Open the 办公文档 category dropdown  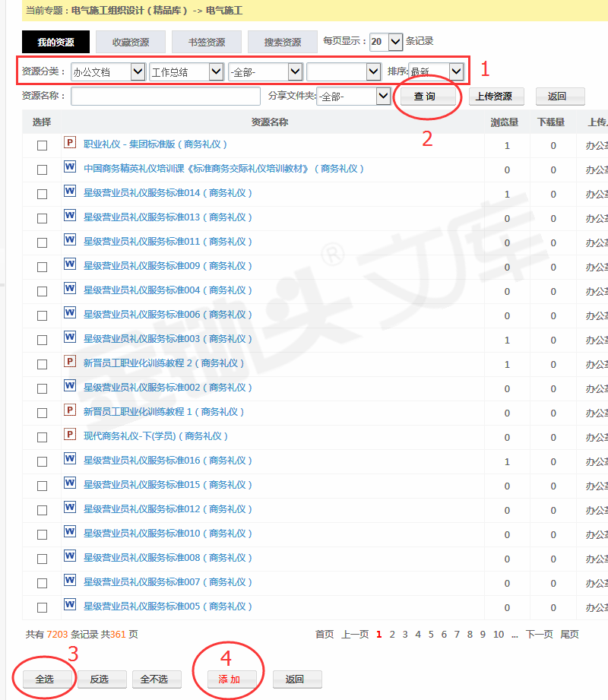tap(107, 72)
